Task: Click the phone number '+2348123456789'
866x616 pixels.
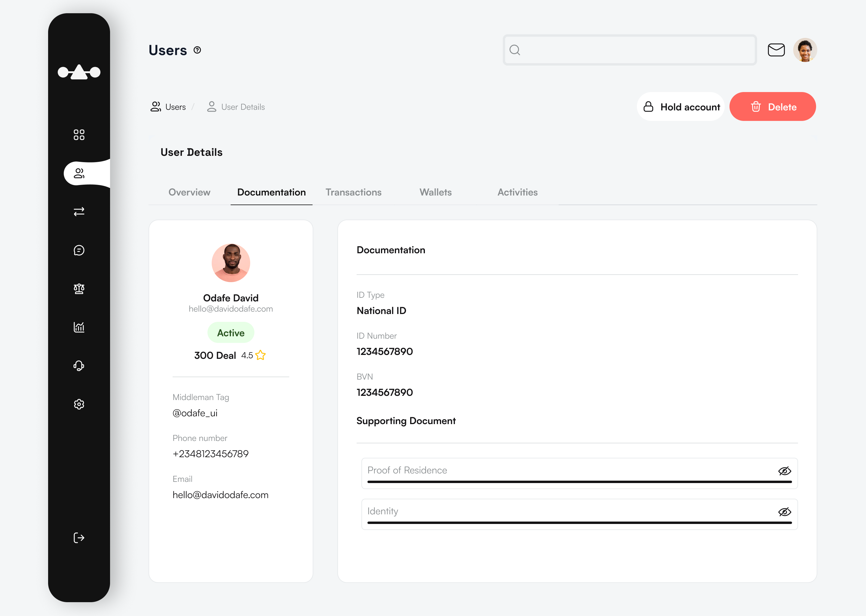Action: point(210,454)
